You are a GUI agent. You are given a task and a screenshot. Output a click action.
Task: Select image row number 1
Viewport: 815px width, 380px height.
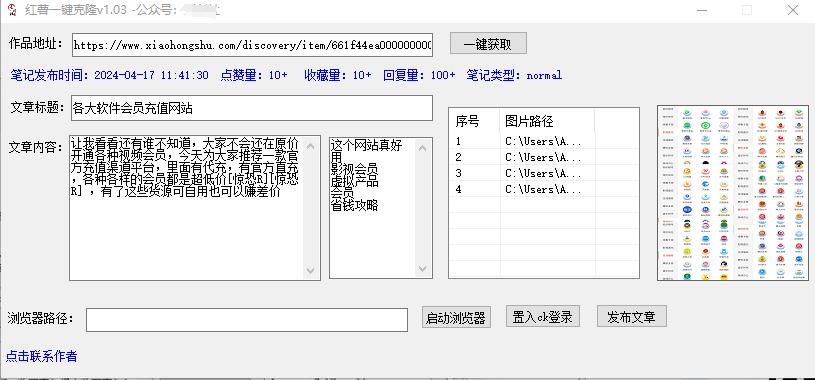pos(544,141)
